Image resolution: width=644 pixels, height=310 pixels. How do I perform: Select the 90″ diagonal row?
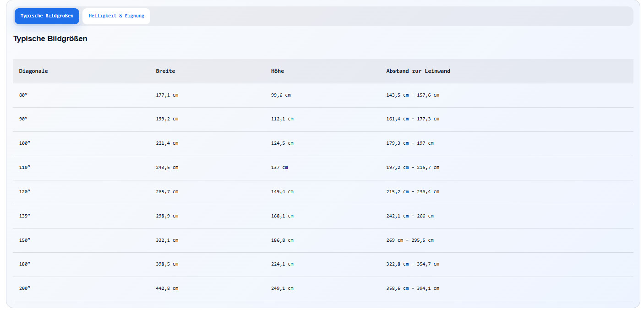(x=323, y=119)
